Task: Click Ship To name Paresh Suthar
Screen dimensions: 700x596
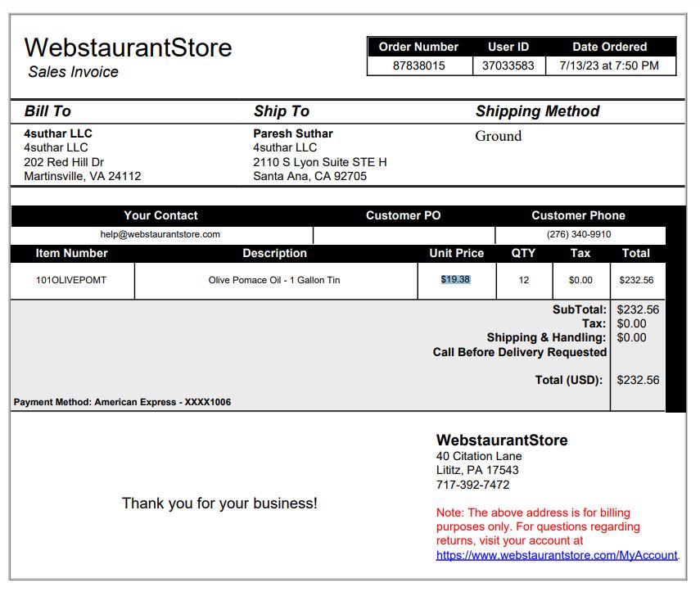Action: [x=293, y=133]
